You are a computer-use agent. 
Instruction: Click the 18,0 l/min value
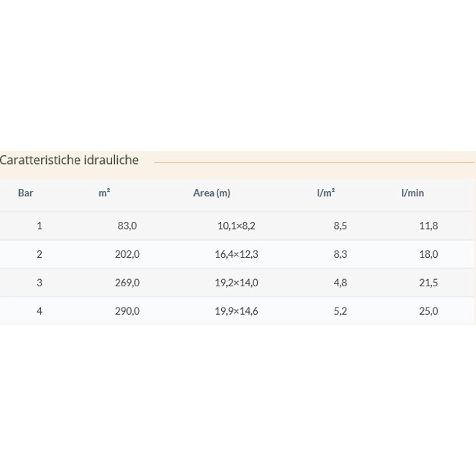[x=428, y=254]
